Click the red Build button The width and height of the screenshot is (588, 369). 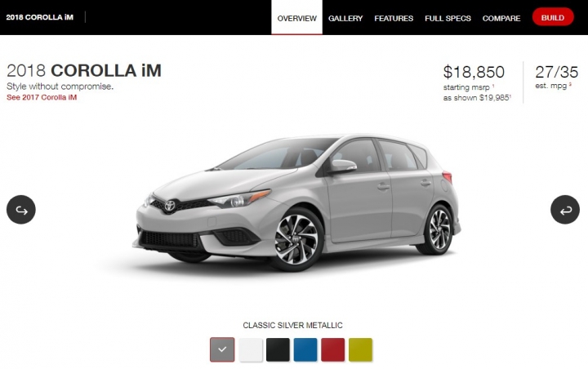coord(553,18)
